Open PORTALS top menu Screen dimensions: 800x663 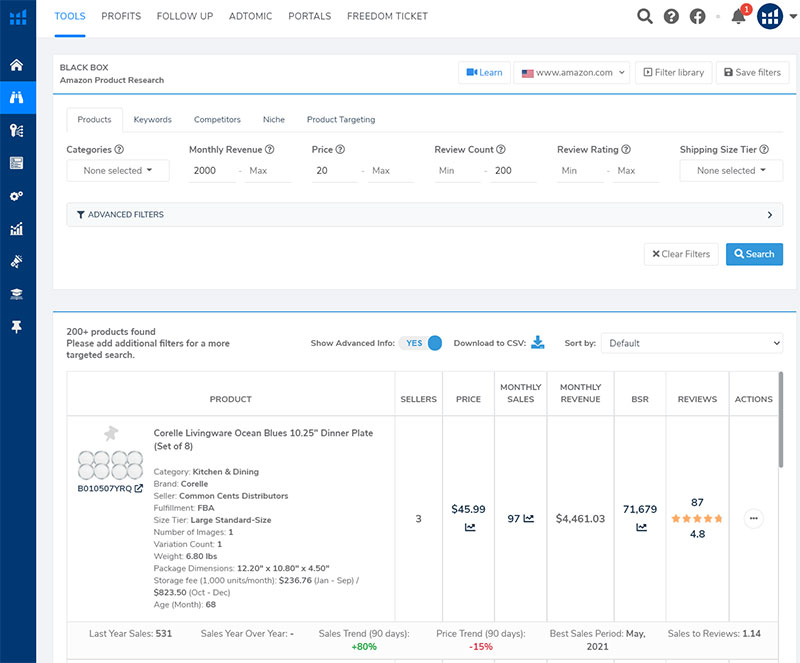[310, 16]
